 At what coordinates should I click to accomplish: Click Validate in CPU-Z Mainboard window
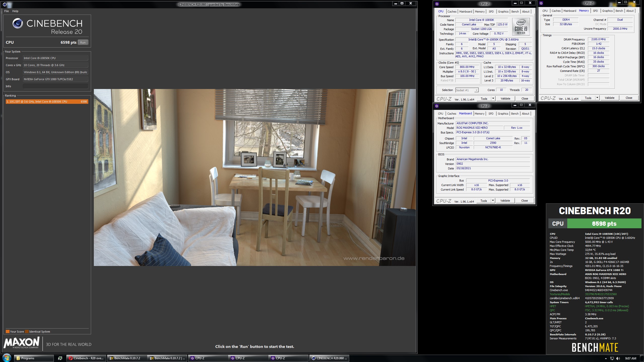(505, 201)
